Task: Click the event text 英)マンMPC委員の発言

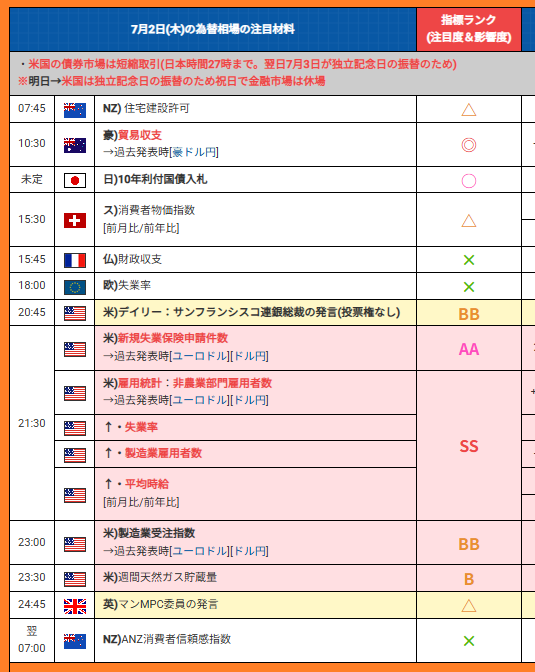Action: [160, 604]
